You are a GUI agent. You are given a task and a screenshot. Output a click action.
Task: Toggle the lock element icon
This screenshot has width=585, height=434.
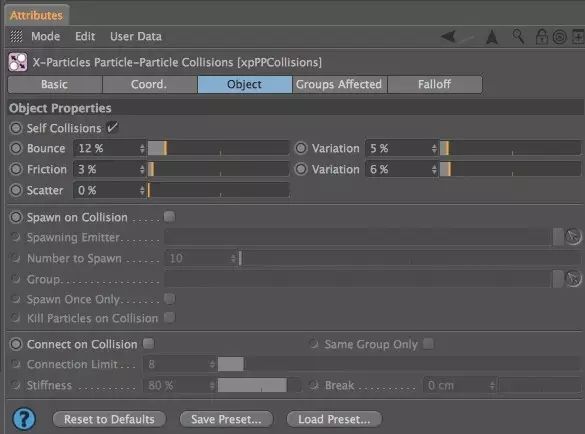pos(541,37)
